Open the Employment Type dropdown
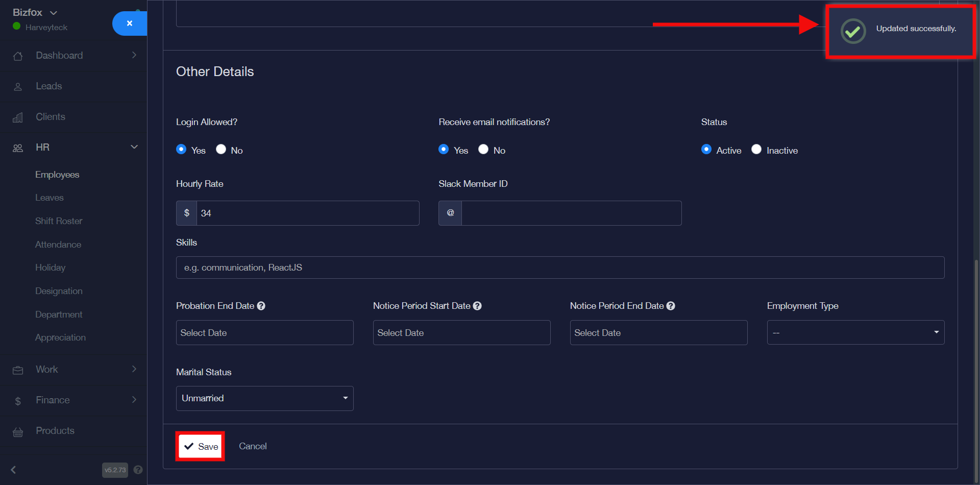980x485 pixels. point(855,332)
